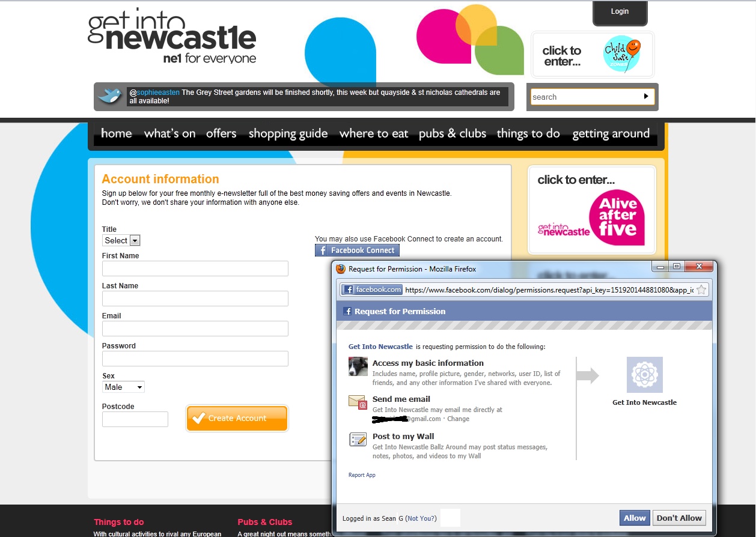Open the where to eat menu item
Image resolution: width=756 pixels, height=537 pixels.
(374, 133)
